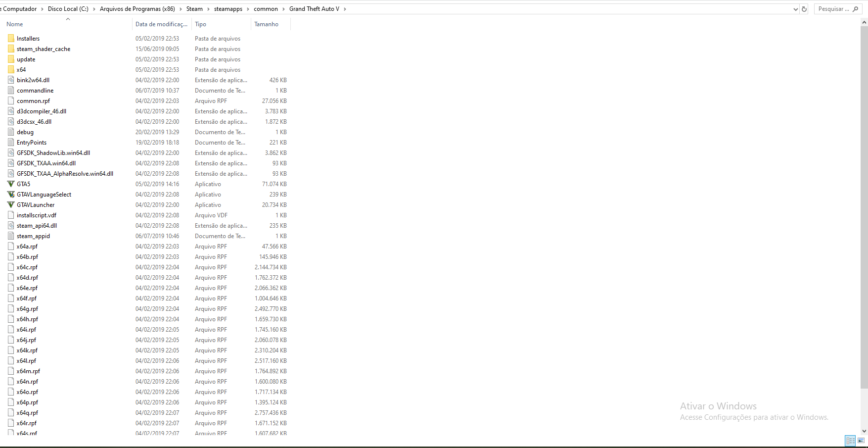Launch GTA5 using its Rockstar icon
Viewport: 868px width, 448px height.
click(23, 184)
